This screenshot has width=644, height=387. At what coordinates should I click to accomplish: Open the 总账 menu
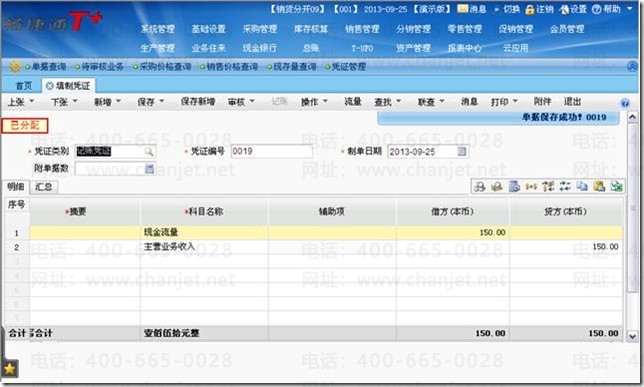(310, 48)
